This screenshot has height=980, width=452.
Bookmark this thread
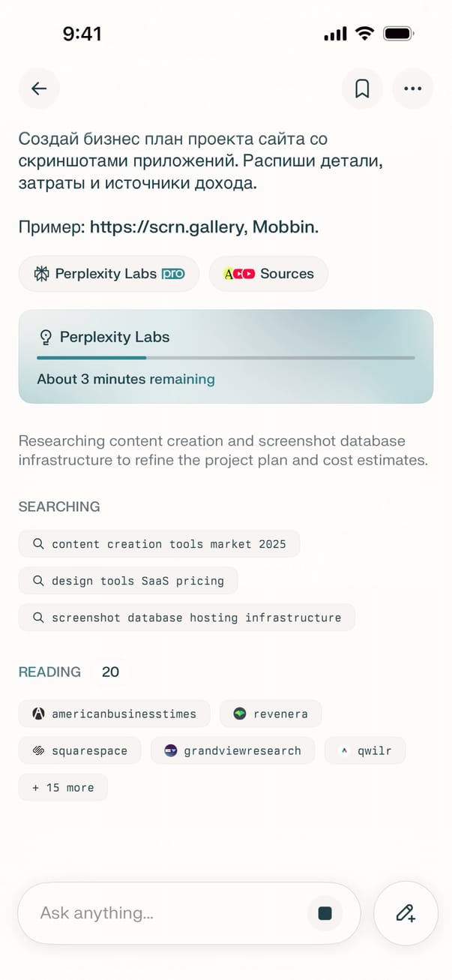pyautogui.click(x=362, y=89)
